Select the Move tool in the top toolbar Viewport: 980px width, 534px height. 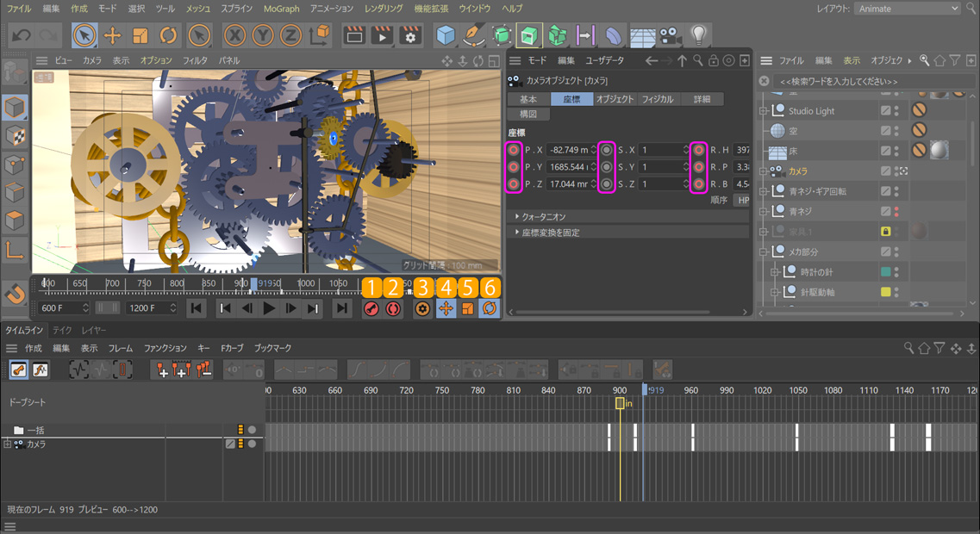tap(112, 35)
